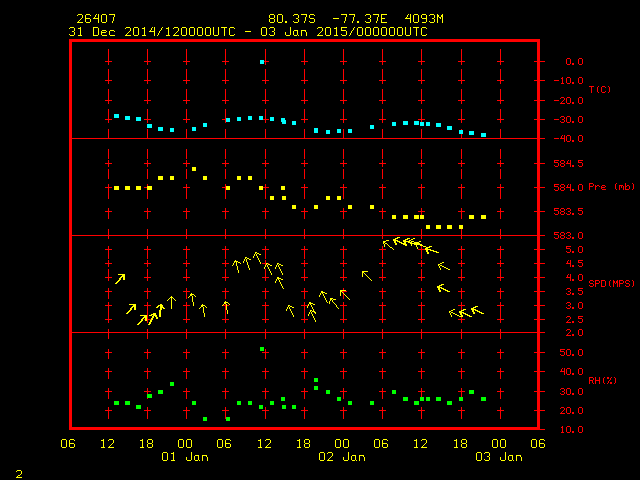Image resolution: width=640 pixels, height=480 pixels.
Task: Select the RH(%) humidity axis label
Action: [600, 380]
